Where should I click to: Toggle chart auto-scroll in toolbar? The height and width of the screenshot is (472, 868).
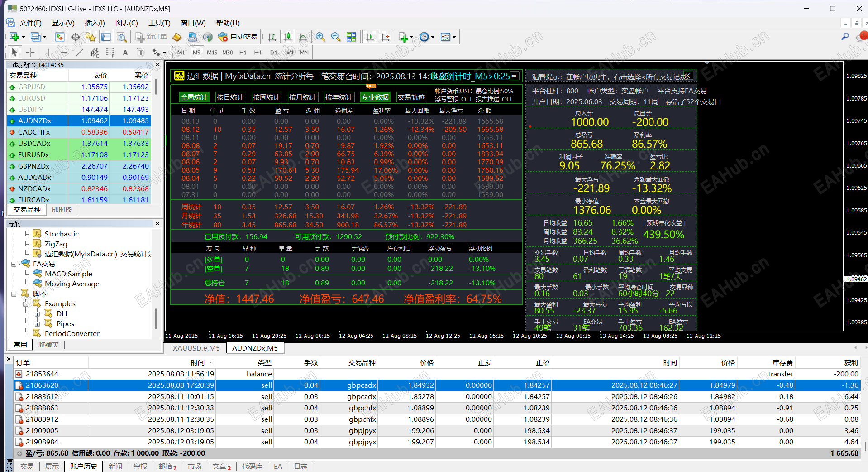370,37
